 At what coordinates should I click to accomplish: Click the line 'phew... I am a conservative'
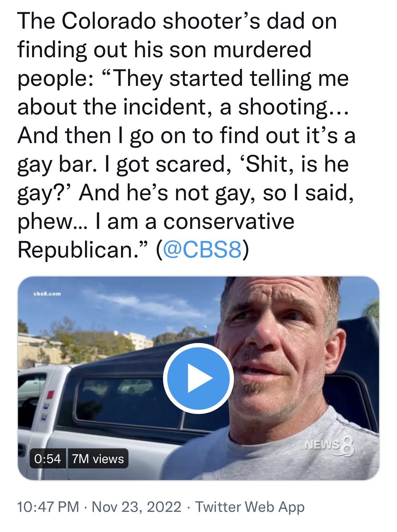point(155,221)
